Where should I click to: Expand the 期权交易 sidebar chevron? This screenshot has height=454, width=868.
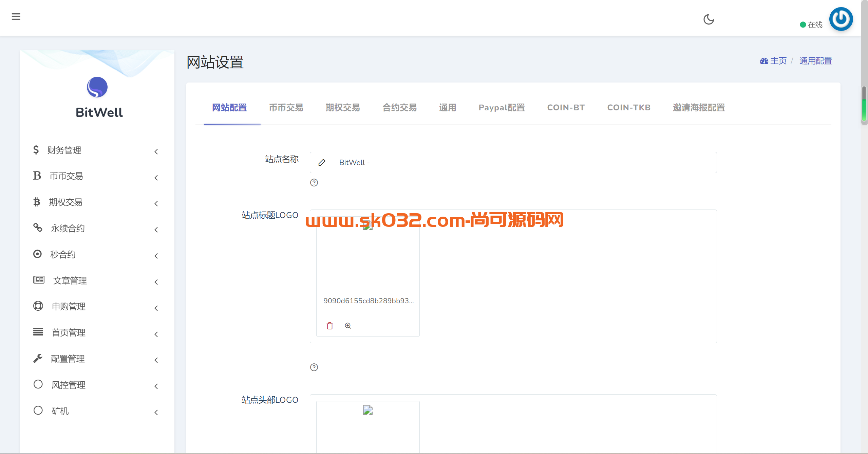[x=156, y=204]
